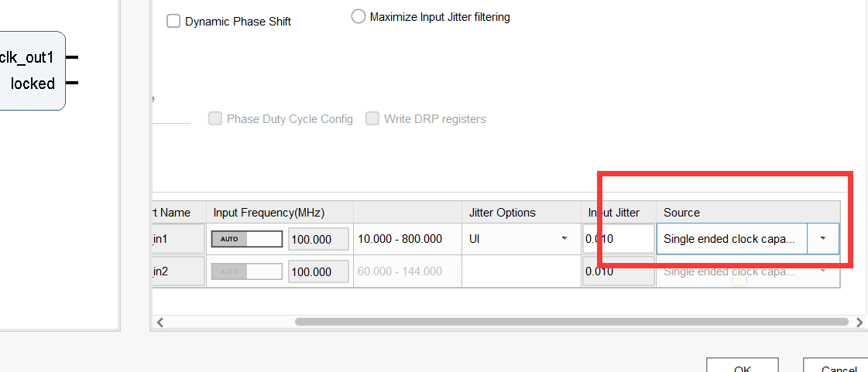Toggle the AUTO switch in the in2 row
The width and height of the screenshot is (868, 372).
246,271
